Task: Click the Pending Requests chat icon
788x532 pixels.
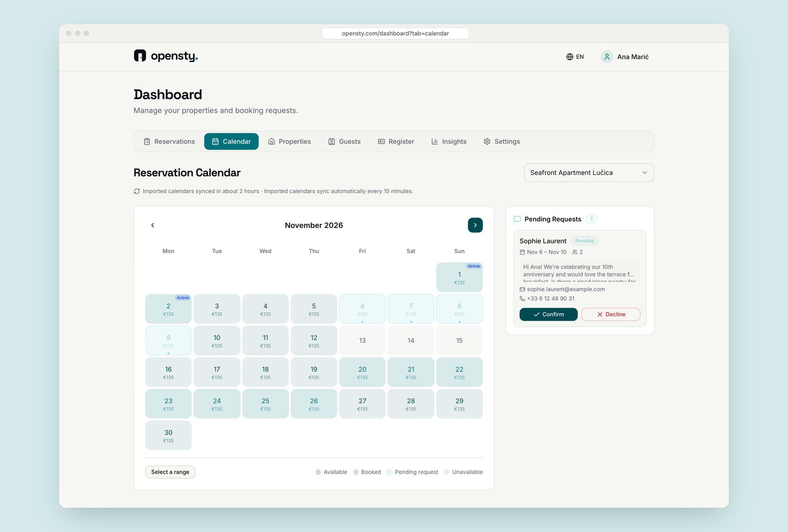Action: (517, 219)
